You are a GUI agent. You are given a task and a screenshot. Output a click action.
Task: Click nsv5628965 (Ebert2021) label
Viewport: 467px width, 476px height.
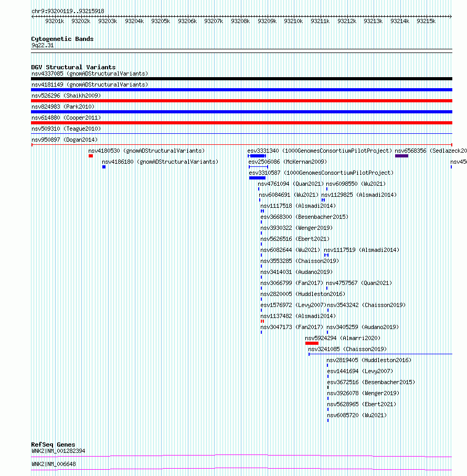362,404
